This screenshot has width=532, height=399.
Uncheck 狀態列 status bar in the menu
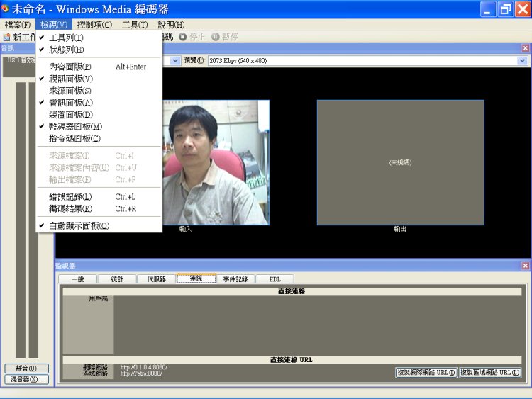coord(66,50)
